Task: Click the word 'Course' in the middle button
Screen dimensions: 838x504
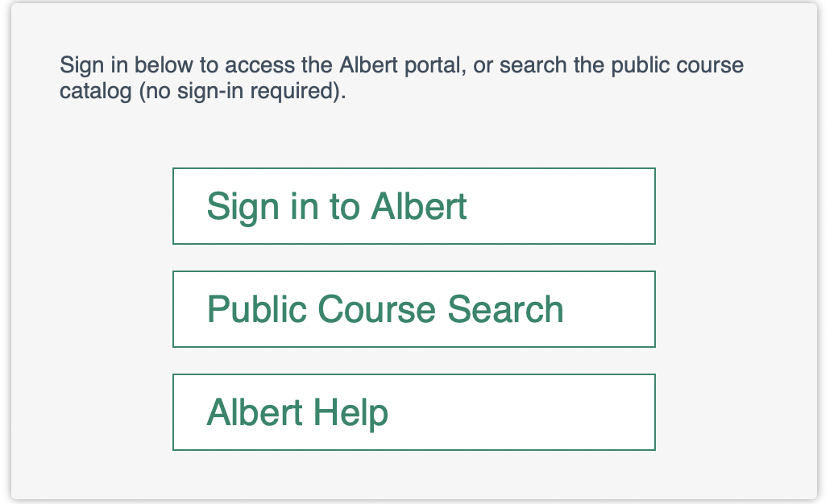Action: [x=376, y=309]
